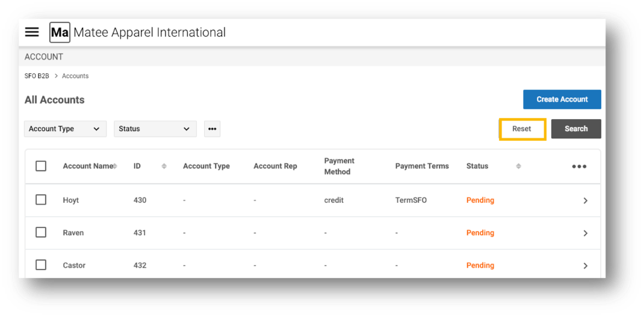Click the Account Type column header
The width and height of the screenshot is (644, 317).
(x=206, y=166)
